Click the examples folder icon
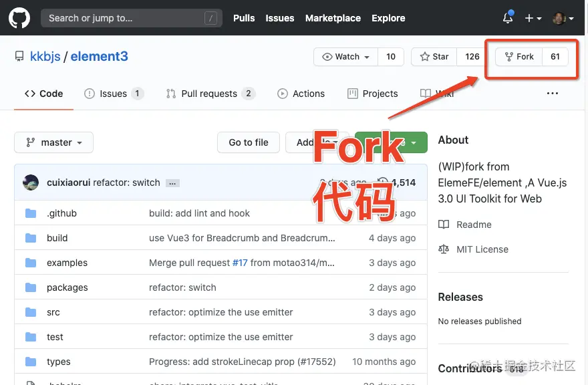Screen dimensions: 588x385 point(31,263)
